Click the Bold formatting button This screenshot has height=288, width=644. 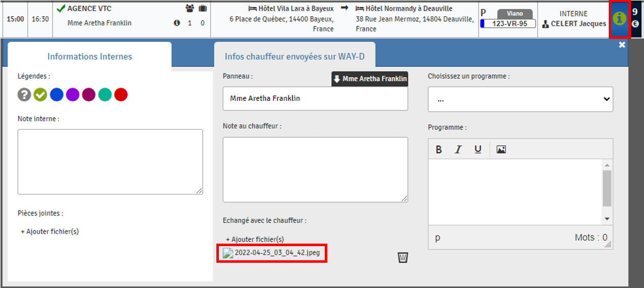tap(439, 150)
